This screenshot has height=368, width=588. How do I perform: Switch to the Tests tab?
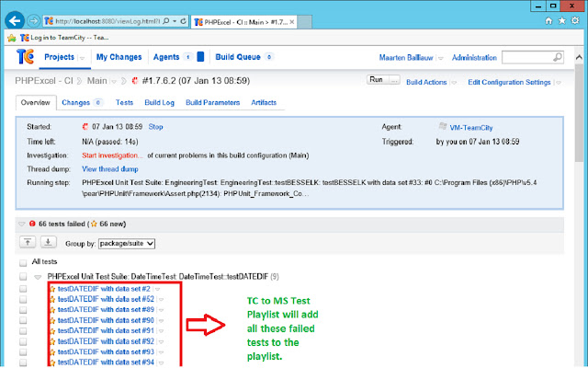tap(124, 102)
